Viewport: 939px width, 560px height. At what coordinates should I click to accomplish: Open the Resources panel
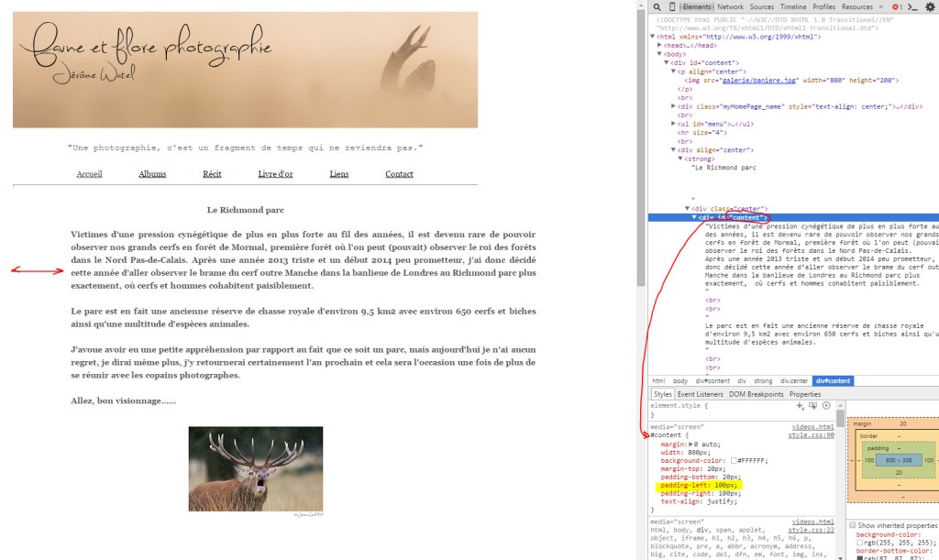[857, 6]
